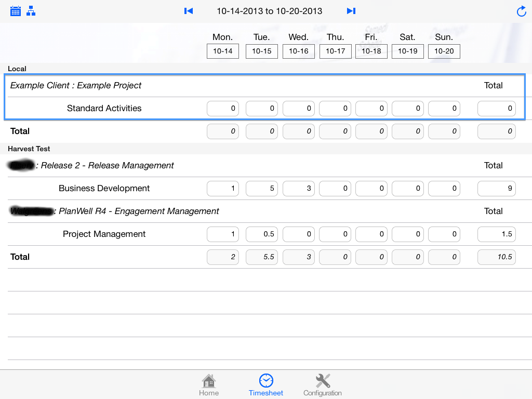
Task: Click the Harvest Test Wednesday total of 3
Action: coord(299,257)
